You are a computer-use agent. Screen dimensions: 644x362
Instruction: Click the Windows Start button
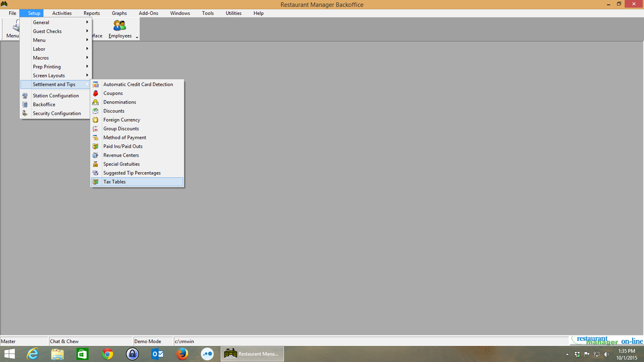coord(10,354)
